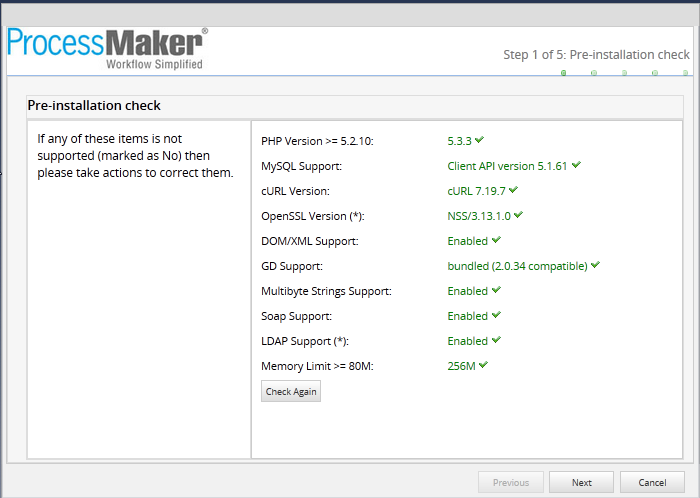Click the Memory Limit green checkmark
The image size is (700, 498).
coord(483,365)
